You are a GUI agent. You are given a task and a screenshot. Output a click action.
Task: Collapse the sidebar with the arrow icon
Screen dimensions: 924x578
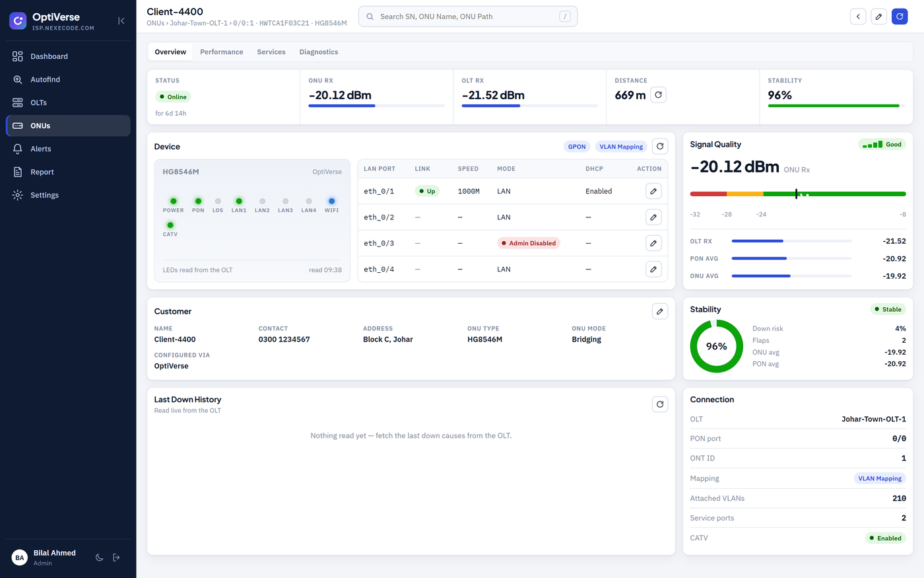(121, 21)
